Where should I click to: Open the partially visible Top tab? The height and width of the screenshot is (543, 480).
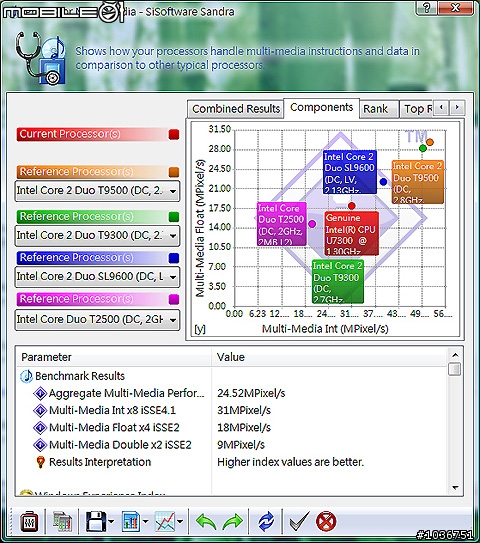point(417,109)
